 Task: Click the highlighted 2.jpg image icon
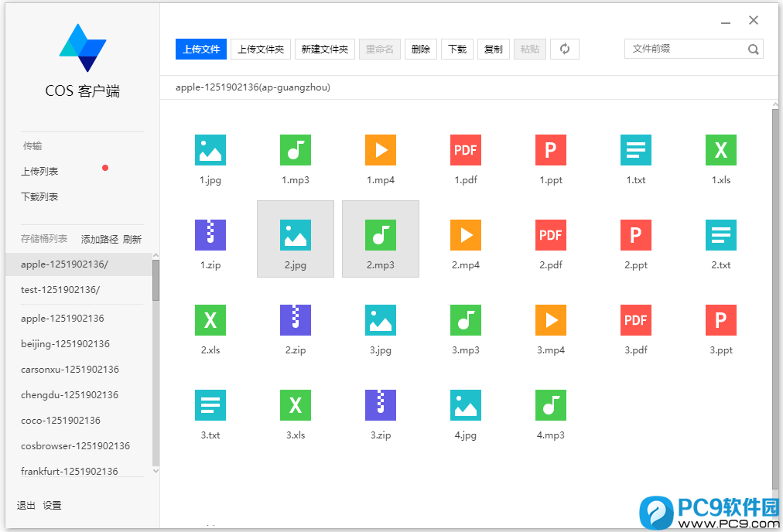click(x=296, y=235)
